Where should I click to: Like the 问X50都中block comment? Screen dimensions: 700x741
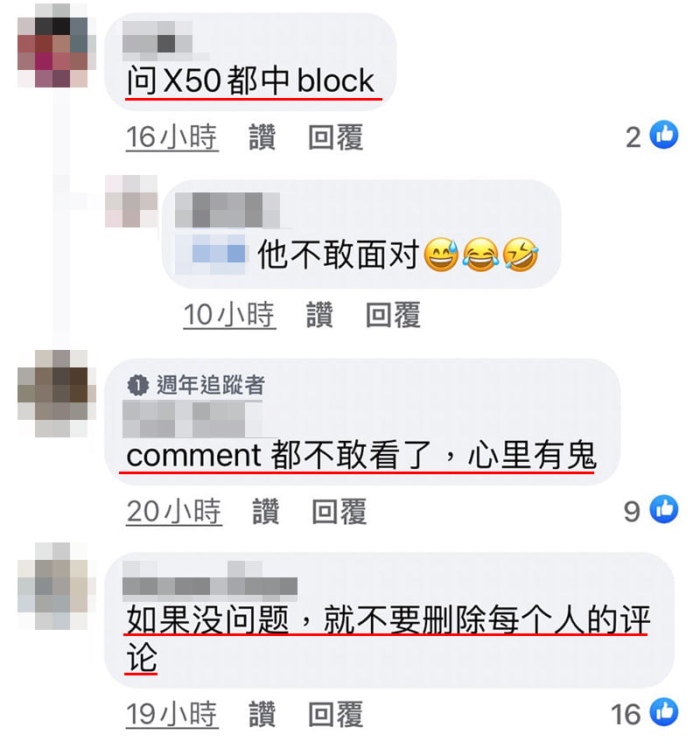262,137
